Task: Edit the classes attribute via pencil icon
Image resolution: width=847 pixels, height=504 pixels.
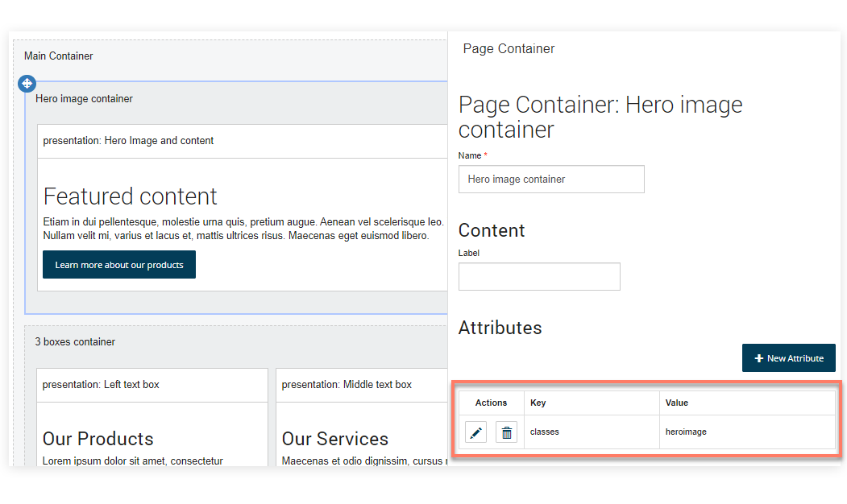Action: click(475, 432)
